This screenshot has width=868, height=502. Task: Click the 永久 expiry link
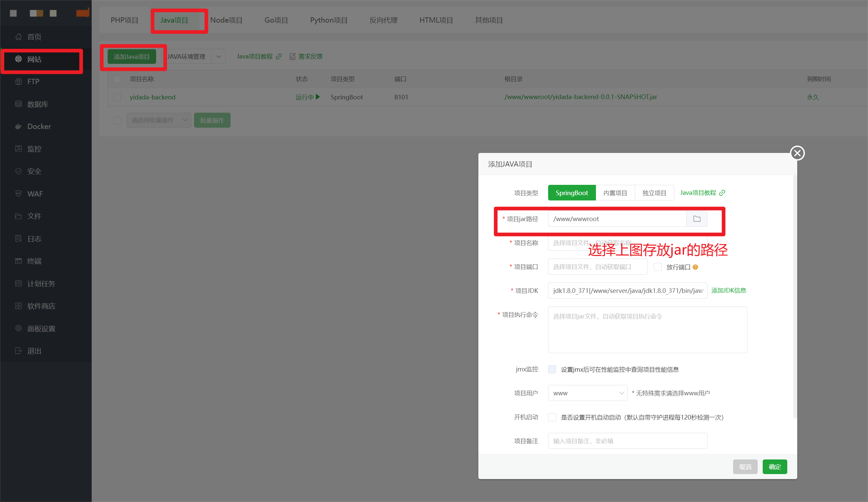coord(813,97)
